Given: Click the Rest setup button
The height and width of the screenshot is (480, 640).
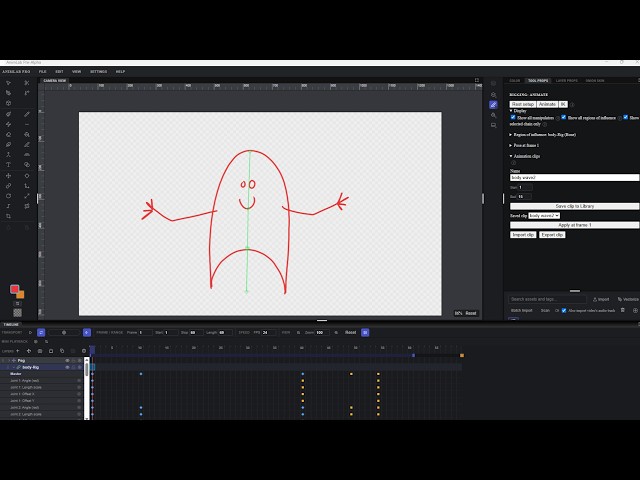Looking at the screenshot, I should pos(523,104).
